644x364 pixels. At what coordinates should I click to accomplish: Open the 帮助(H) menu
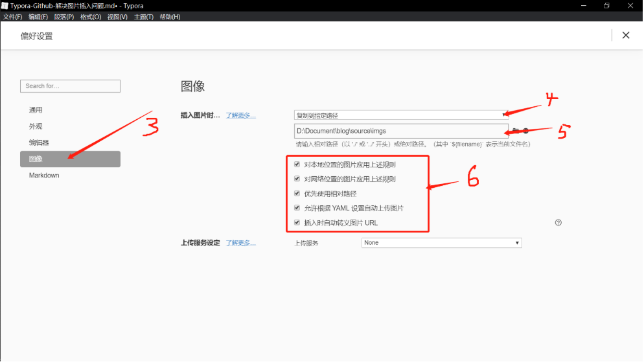[x=170, y=17]
